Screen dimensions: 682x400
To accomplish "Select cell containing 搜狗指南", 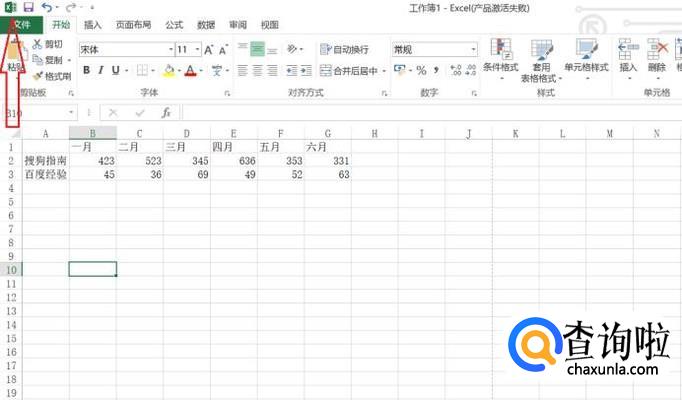I will coord(46,161).
